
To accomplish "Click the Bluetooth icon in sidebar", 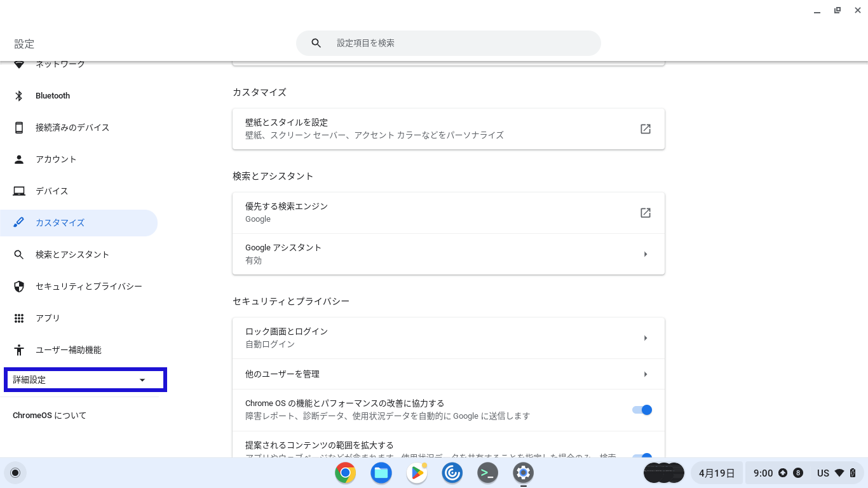I will click(x=19, y=96).
